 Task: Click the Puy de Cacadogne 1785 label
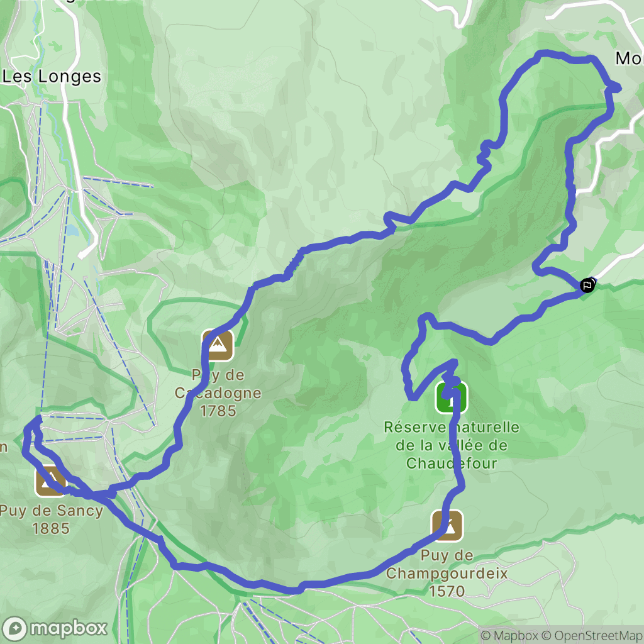(218, 392)
